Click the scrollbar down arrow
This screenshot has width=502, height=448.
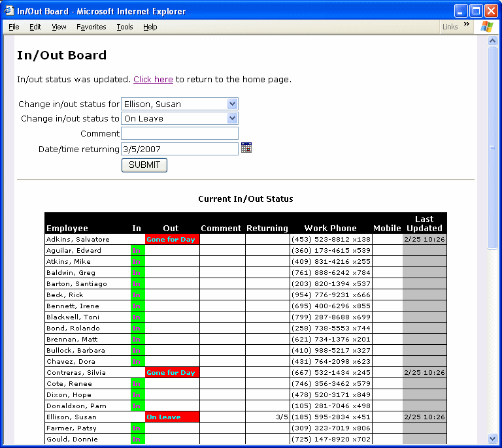[493, 439]
